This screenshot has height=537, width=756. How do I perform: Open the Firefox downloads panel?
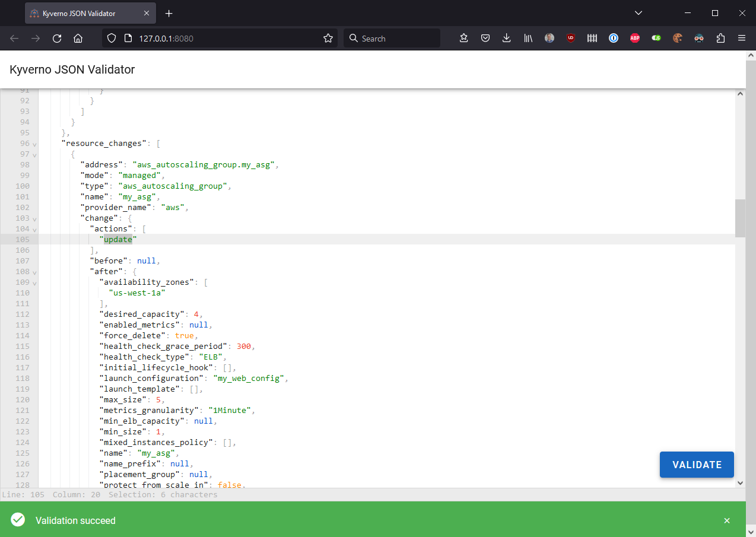(506, 38)
